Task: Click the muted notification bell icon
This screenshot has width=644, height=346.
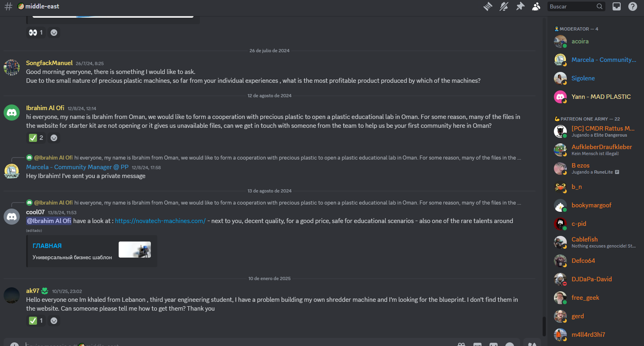Action: pyautogui.click(x=504, y=6)
